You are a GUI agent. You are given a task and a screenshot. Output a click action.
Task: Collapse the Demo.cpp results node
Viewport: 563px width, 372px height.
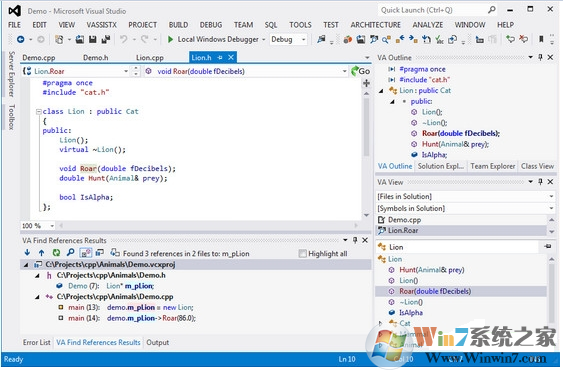(37, 297)
